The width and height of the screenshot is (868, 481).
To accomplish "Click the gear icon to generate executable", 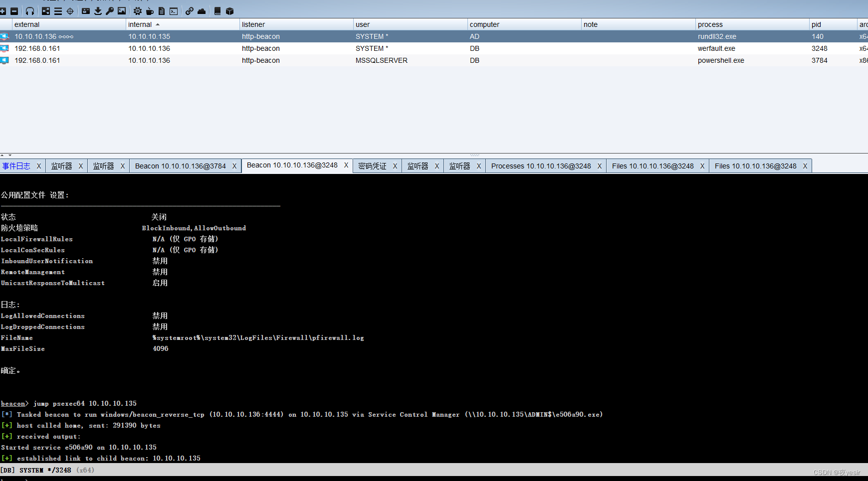I will (138, 11).
